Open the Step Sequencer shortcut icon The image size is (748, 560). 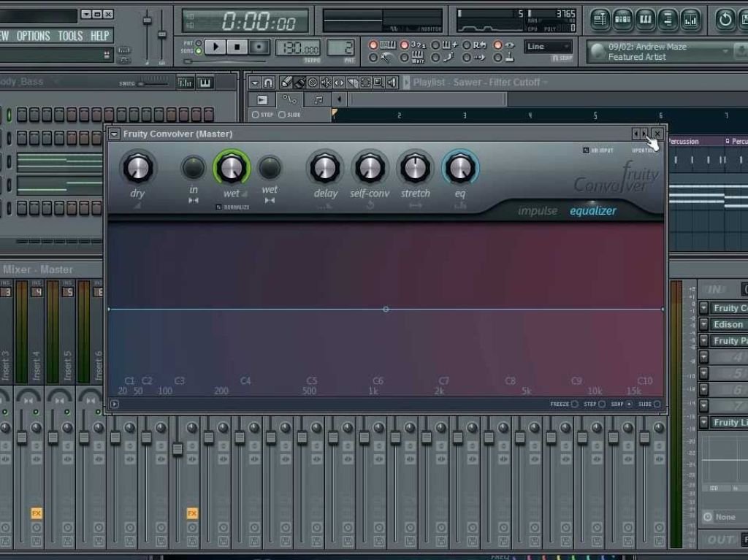(622, 20)
